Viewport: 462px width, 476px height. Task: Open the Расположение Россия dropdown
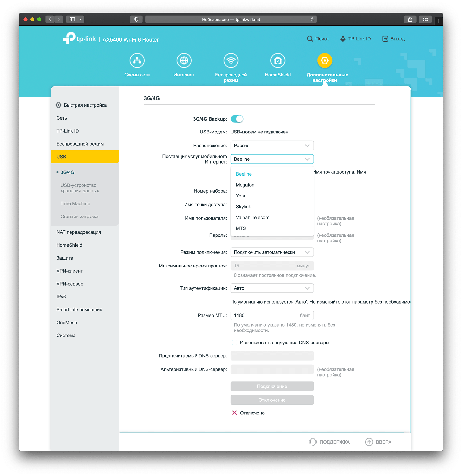[272, 146]
